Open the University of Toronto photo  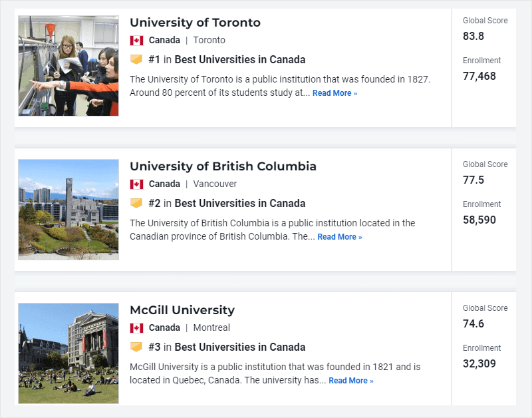coord(68,66)
